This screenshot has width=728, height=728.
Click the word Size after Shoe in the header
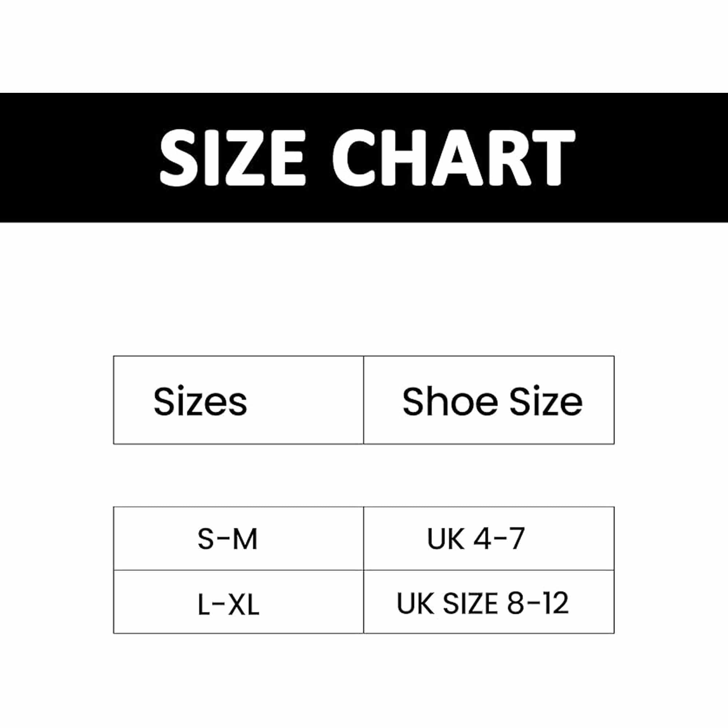pyautogui.click(x=546, y=402)
